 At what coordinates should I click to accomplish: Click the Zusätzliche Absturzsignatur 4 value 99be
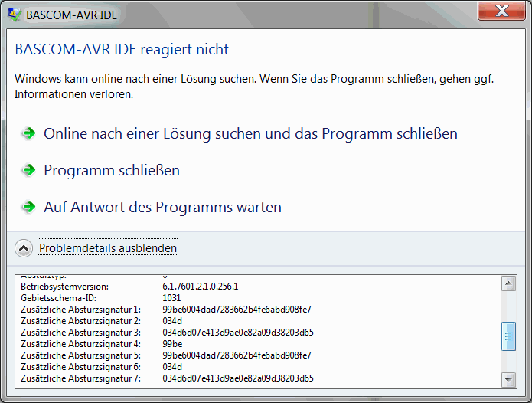tap(172, 344)
